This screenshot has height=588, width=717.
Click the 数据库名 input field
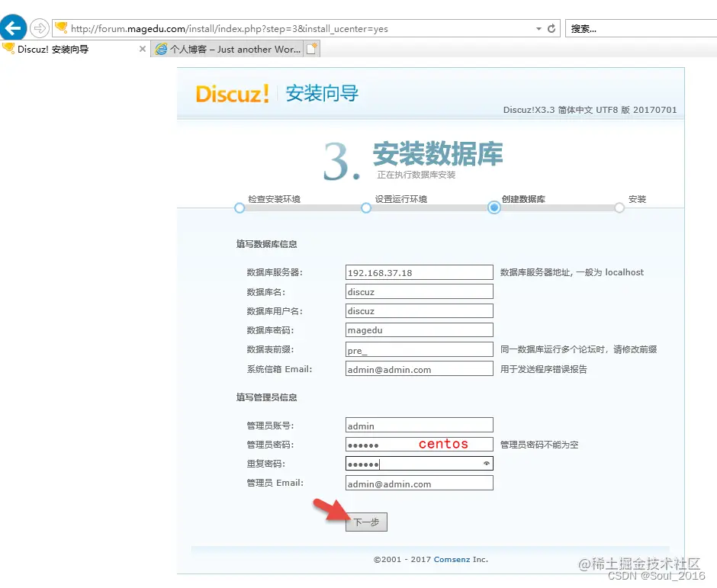[x=420, y=291]
